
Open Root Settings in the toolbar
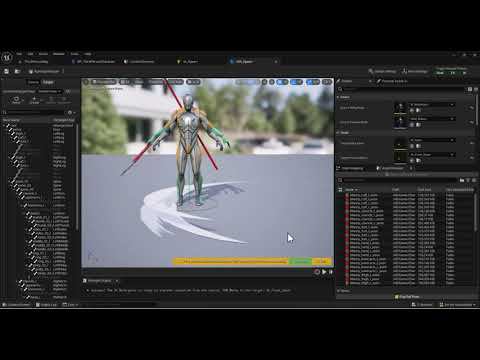pos(415,71)
